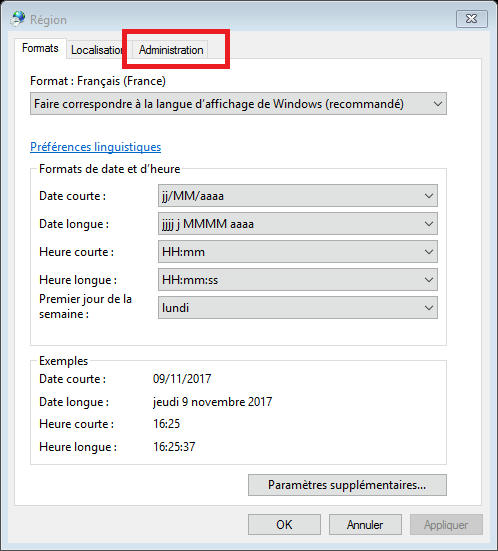
Task: Open the Heure courte format dropdown
Action: coord(298,252)
